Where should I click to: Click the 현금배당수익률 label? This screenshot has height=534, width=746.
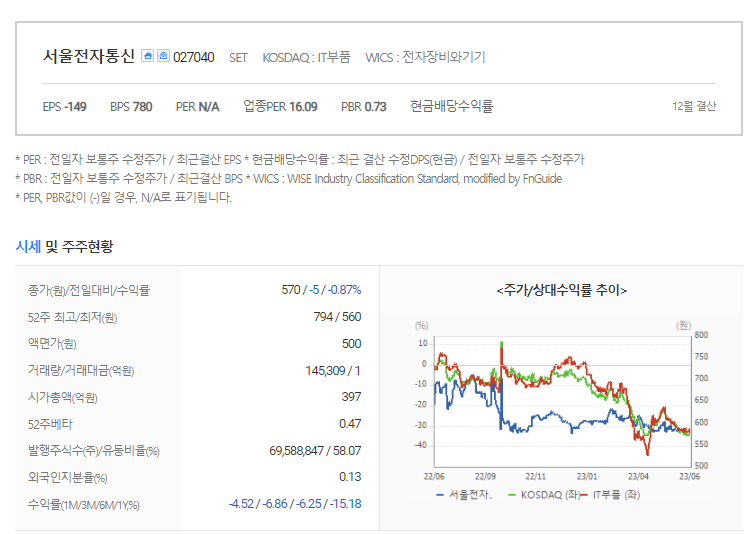pos(452,106)
